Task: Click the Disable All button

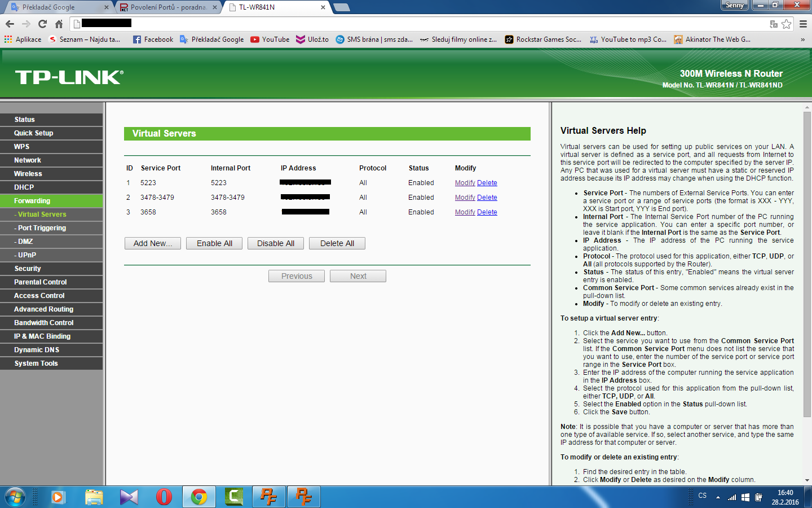Action: pyautogui.click(x=276, y=243)
